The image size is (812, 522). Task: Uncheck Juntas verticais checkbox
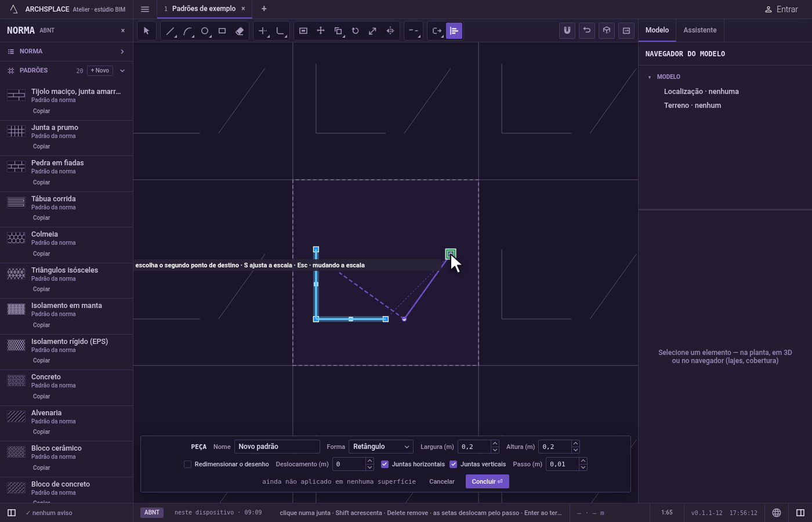pos(453,464)
